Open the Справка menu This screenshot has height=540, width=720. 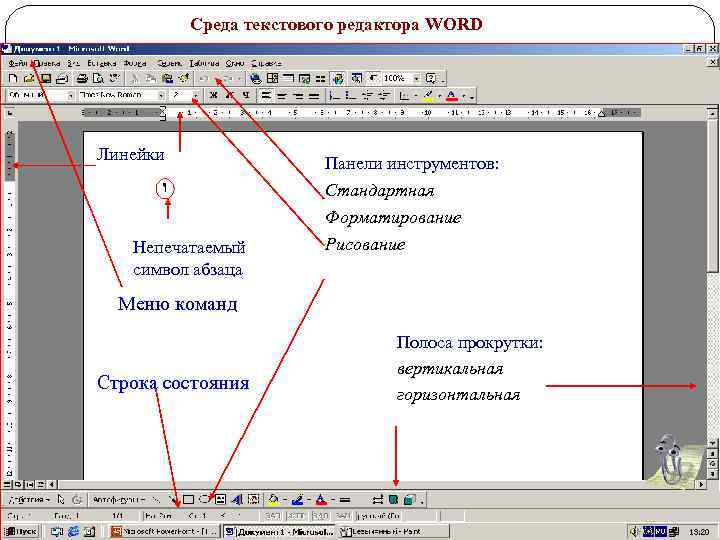click(266, 63)
